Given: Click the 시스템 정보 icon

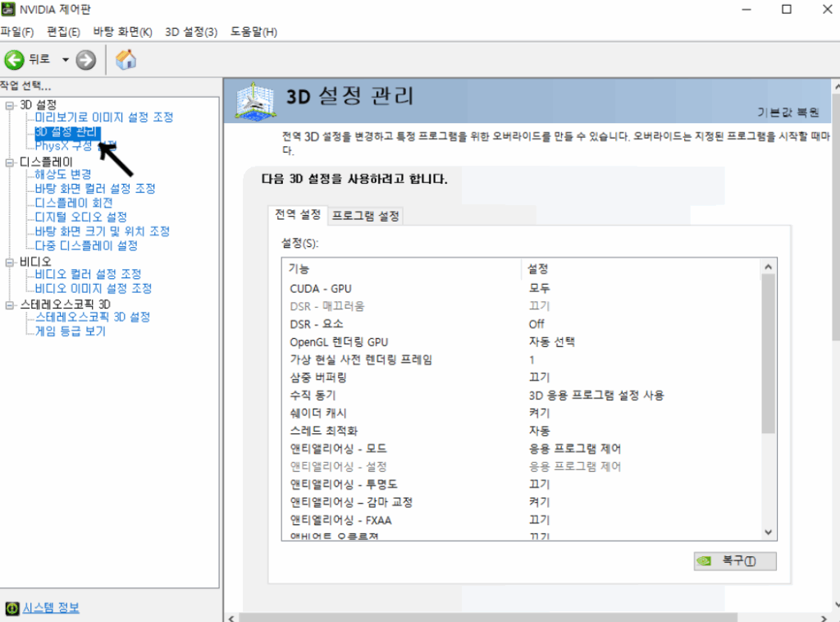Looking at the screenshot, I should 11,608.
